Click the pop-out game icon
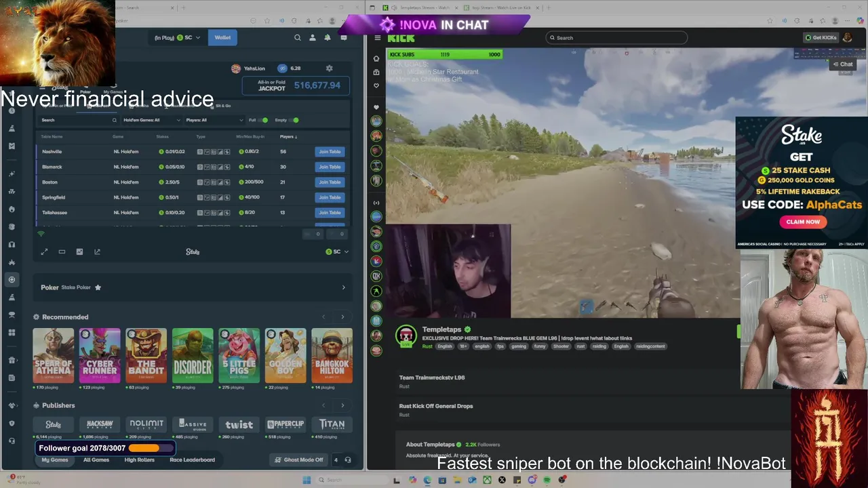 point(97,251)
